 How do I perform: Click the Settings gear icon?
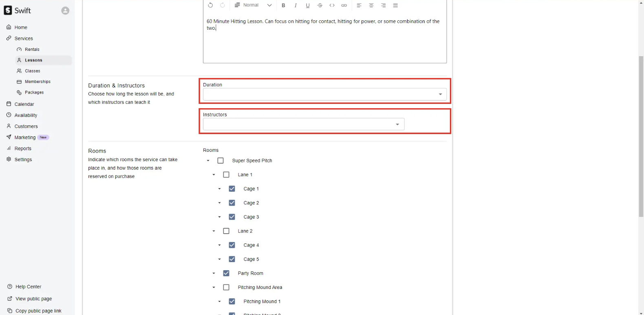[x=9, y=160]
